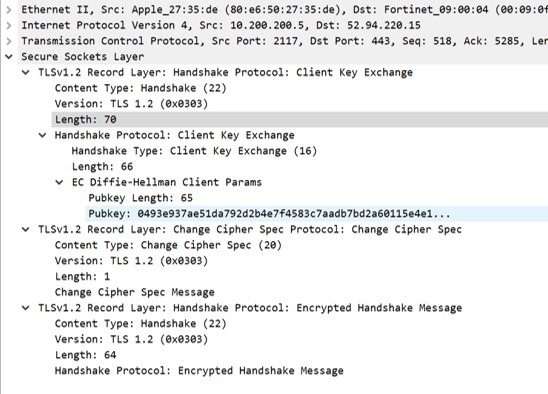Select the Length: 1 field
This screenshot has height=394, width=548.
pyautogui.click(x=82, y=277)
